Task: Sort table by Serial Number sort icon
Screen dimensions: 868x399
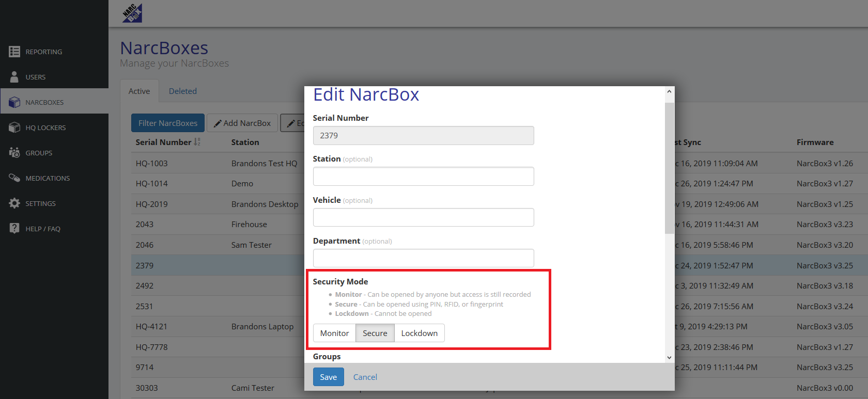Action: pos(197,142)
